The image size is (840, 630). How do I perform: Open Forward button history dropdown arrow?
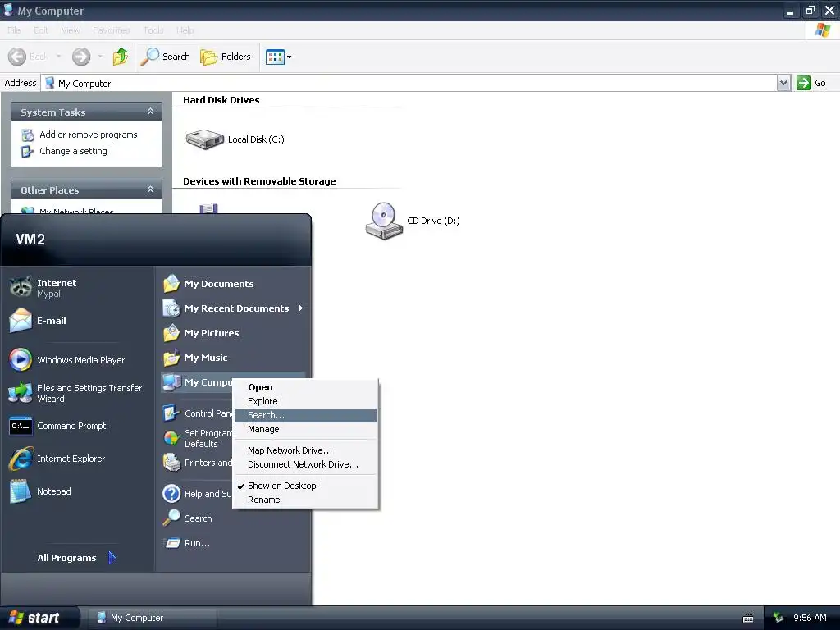tap(100, 57)
